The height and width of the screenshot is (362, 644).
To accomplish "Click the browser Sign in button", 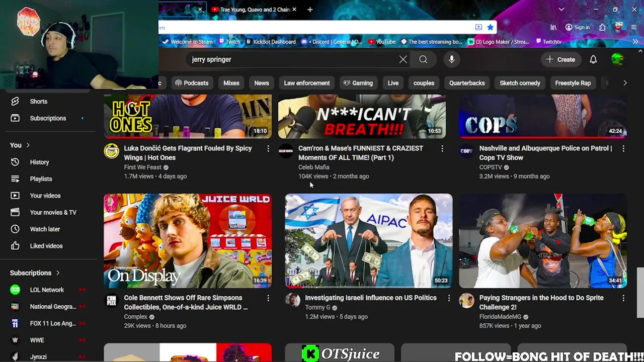I will click(x=577, y=27).
